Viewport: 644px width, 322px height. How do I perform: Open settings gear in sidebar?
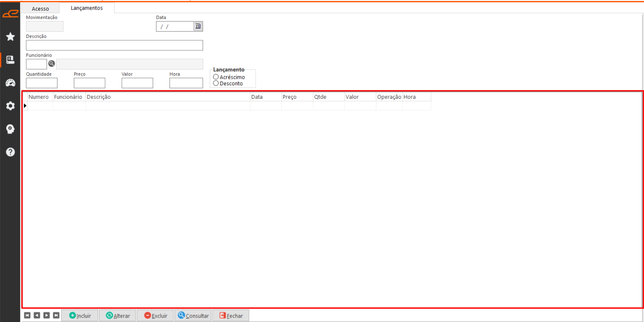coord(10,106)
